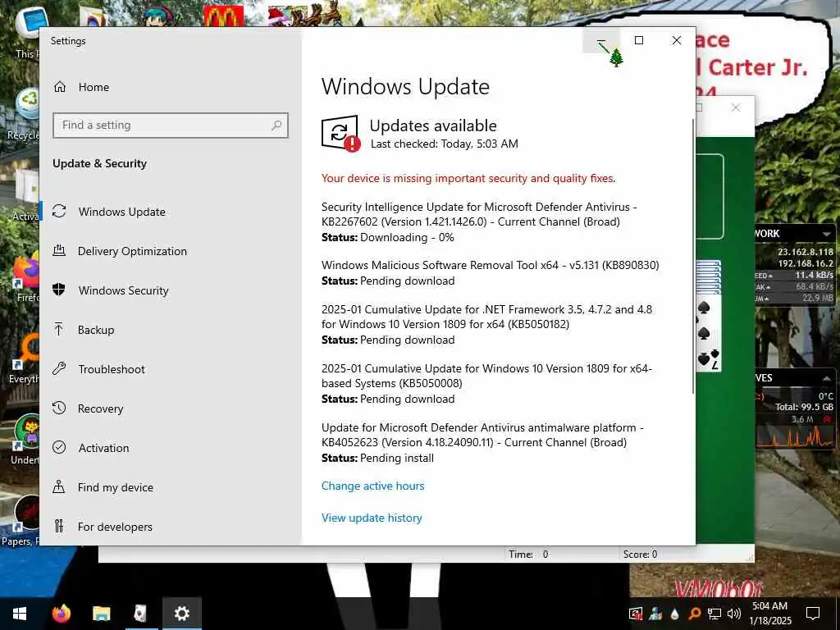Click the For developers tools icon

coord(59,526)
